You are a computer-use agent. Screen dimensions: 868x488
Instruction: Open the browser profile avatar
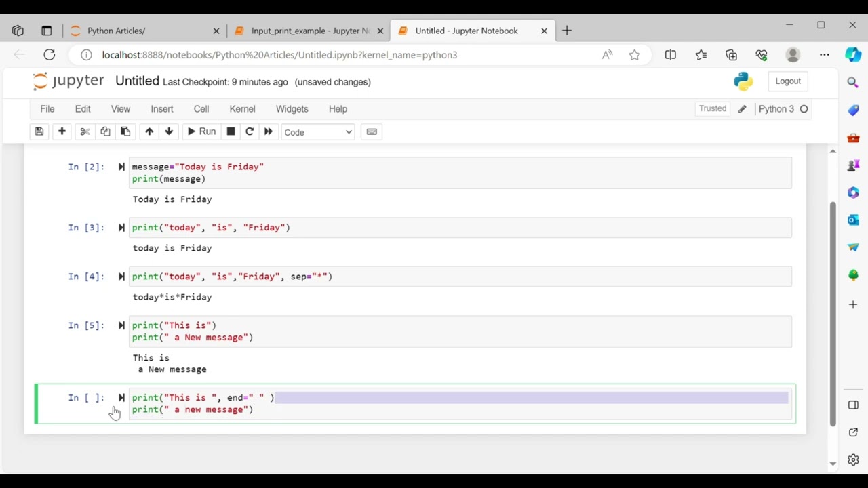[x=793, y=55]
